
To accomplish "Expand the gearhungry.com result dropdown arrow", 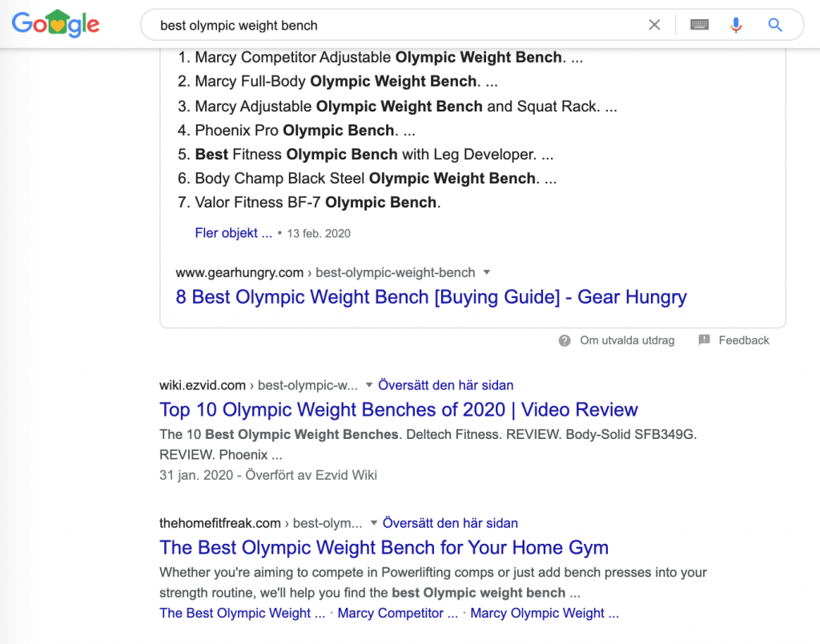I will pyautogui.click(x=486, y=272).
